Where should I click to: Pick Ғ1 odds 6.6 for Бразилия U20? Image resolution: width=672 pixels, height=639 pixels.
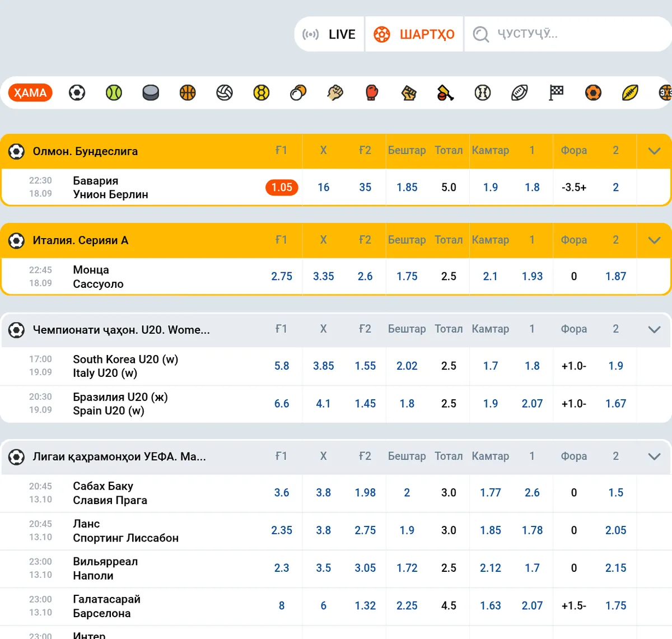click(282, 404)
